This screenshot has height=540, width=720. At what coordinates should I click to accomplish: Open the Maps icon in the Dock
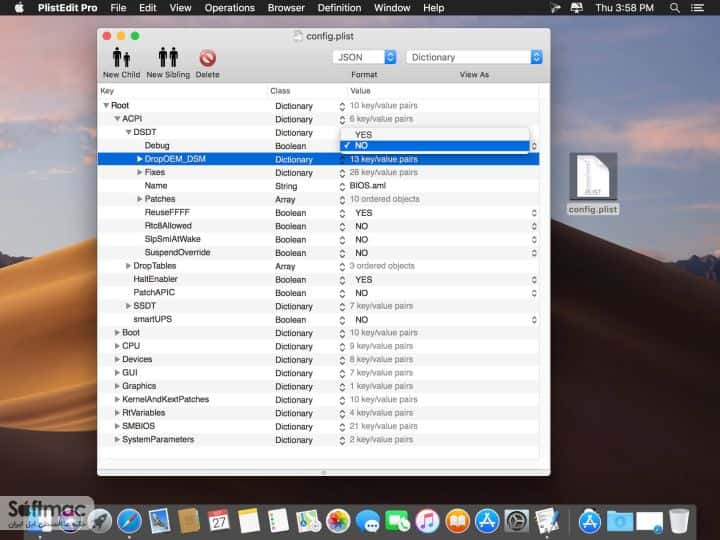pyautogui.click(x=308, y=521)
